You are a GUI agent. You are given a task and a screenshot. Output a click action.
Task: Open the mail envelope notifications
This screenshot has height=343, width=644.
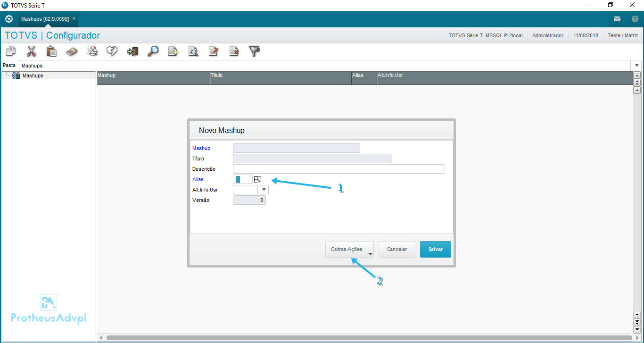(x=617, y=19)
